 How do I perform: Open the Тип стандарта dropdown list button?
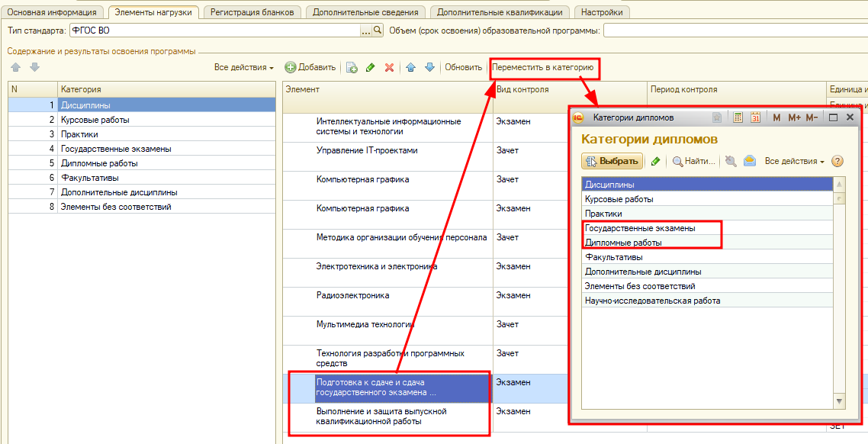[x=366, y=31]
